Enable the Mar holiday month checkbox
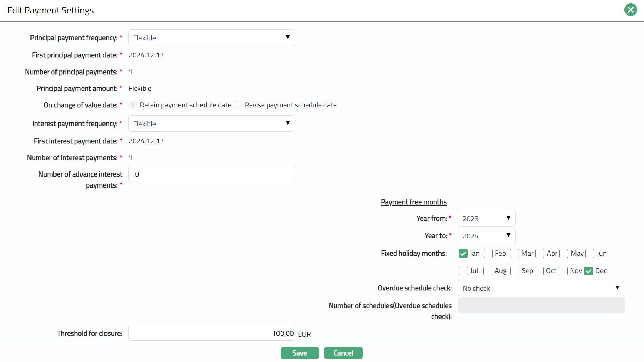Viewport: 644px width, 362px height. coord(514,254)
